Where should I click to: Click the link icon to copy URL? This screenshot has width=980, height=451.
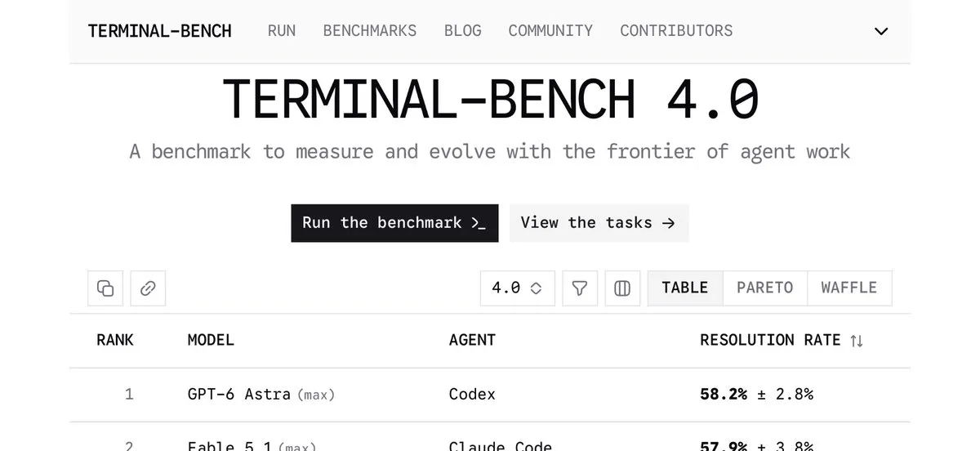click(x=148, y=288)
